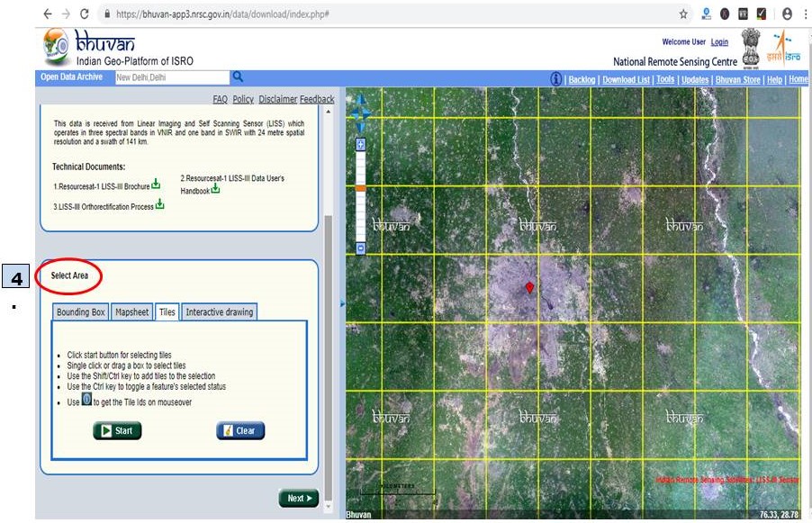This screenshot has width=812, height=523.
Task: Click the tile ID info icon
Action: tap(86, 399)
